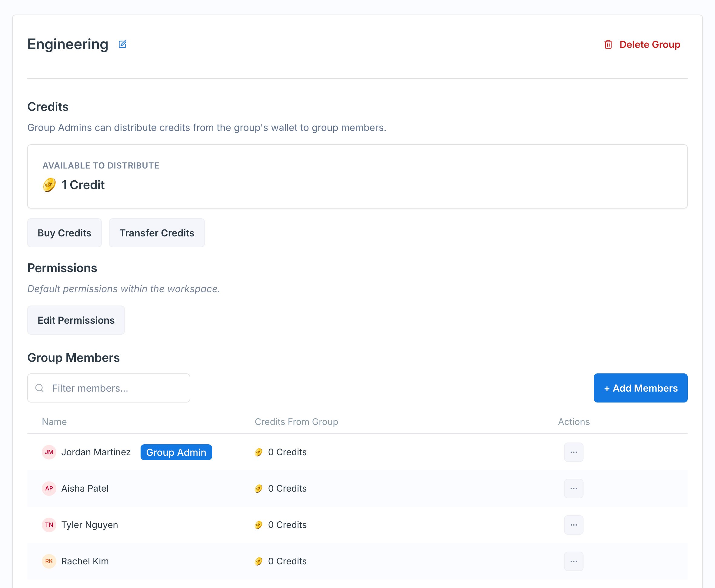Open actions menu for Jordan Martinez
The image size is (715, 588).
point(574,452)
